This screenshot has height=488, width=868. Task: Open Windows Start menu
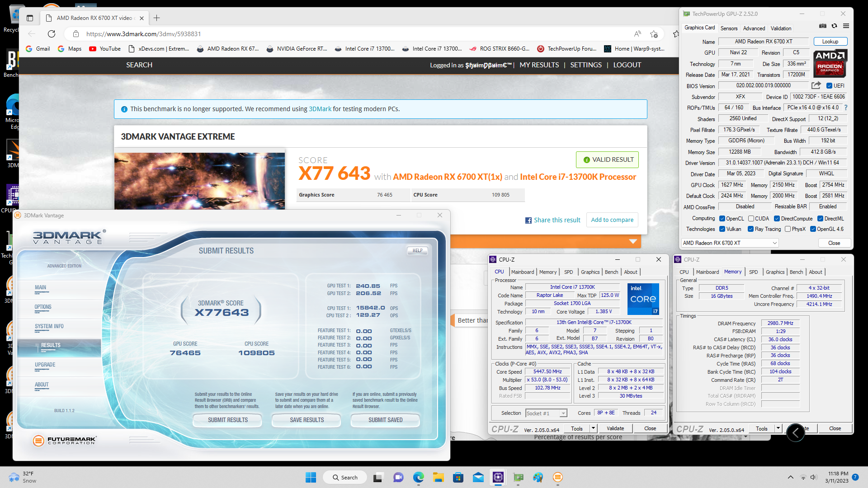coord(311,477)
